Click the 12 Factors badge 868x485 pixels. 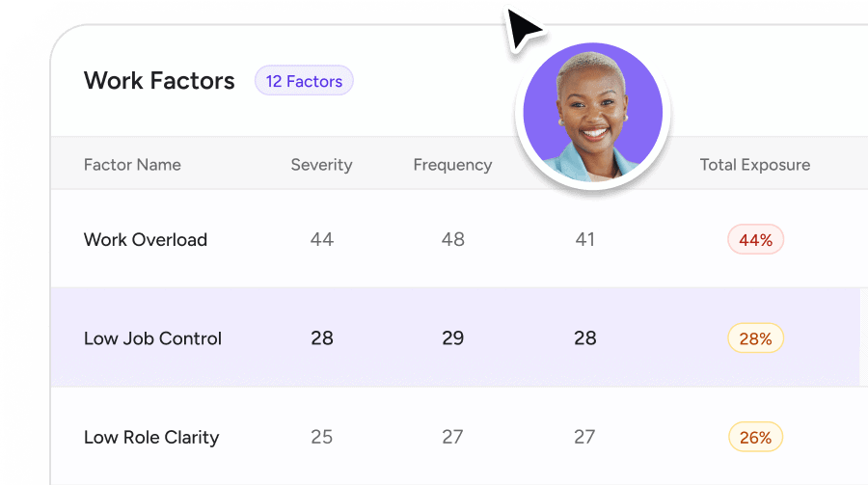point(304,81)
